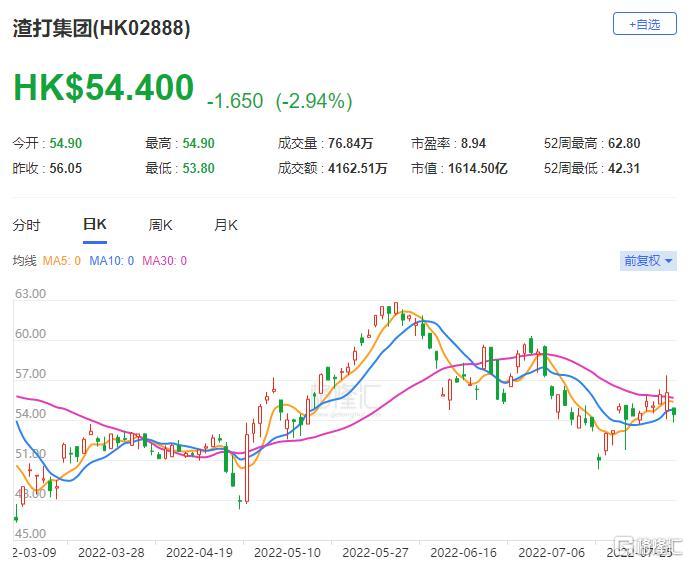This screenshot has height=563, width=689.
Task: Click 市盈率 value 8.94
Action: click(473, 143)
